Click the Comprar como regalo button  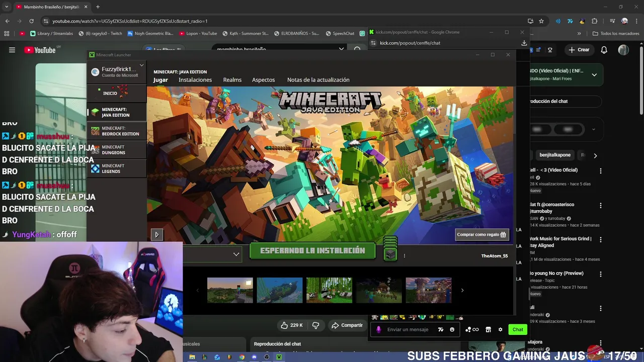482,234
